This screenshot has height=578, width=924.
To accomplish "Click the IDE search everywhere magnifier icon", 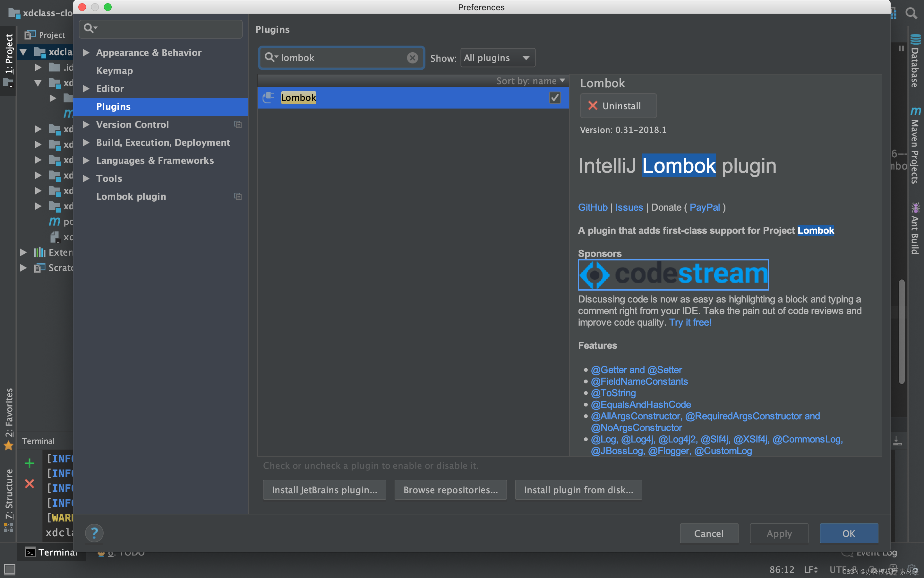I will (x=911, y=13).
